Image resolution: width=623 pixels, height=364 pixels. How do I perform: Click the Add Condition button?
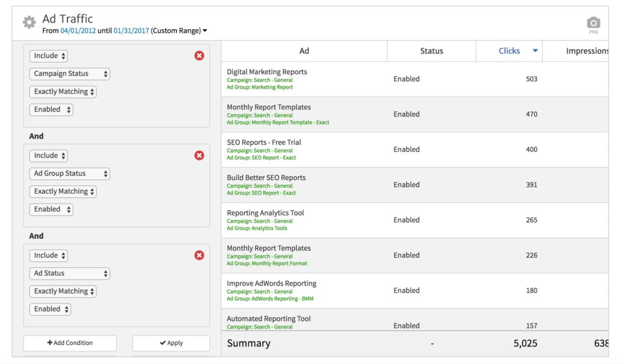click(x=70, y=343)
